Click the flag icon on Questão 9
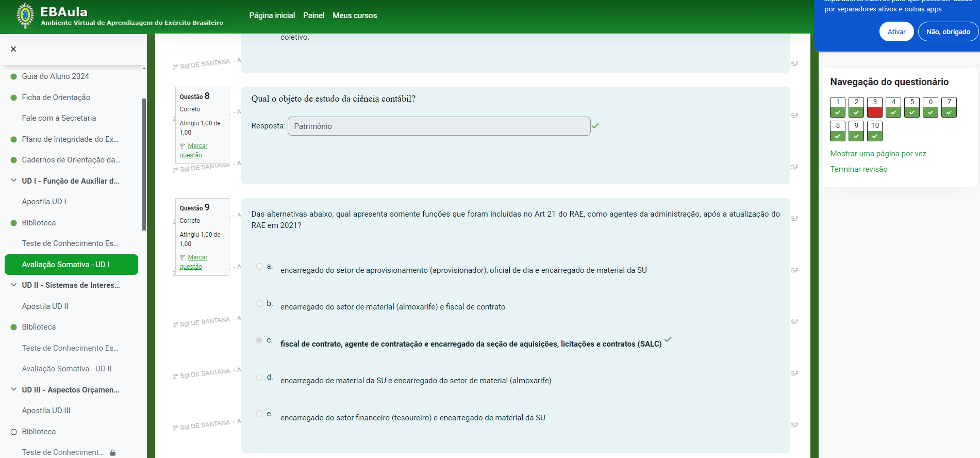 click(x=182, y=258)
